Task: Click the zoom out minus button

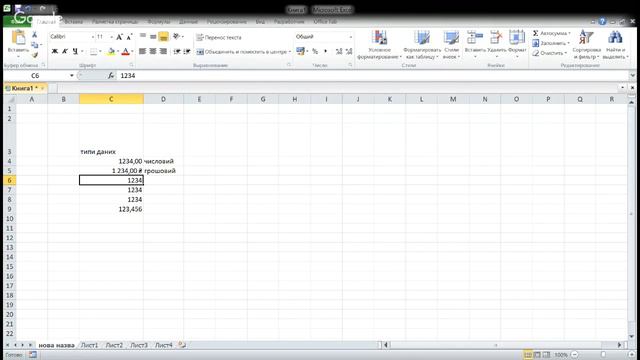Action: pyautogui.click(x=575, y=355)
